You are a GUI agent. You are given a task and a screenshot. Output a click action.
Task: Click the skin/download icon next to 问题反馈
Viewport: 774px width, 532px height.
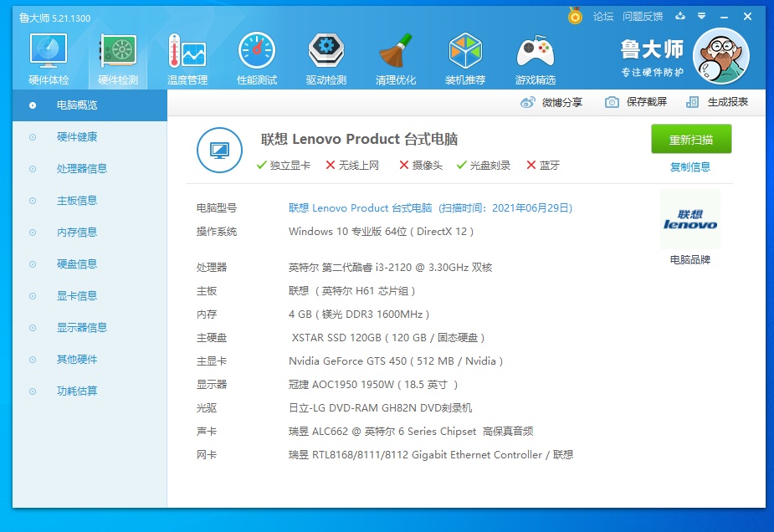pyautogui.click(x=680, y=16)
